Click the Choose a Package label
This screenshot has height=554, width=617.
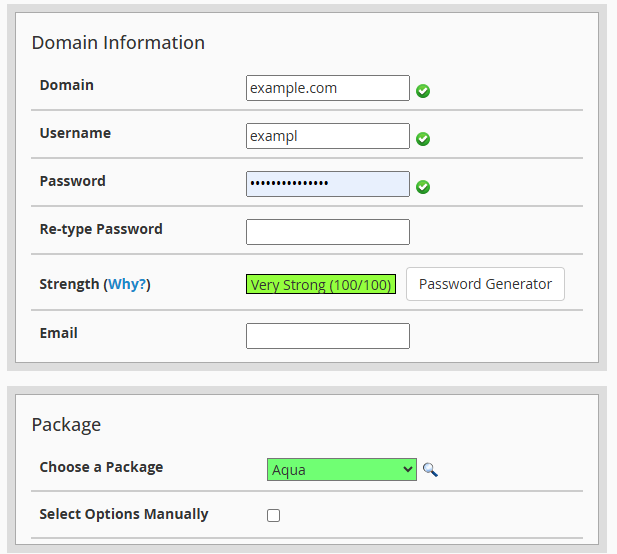coord(101,467)
